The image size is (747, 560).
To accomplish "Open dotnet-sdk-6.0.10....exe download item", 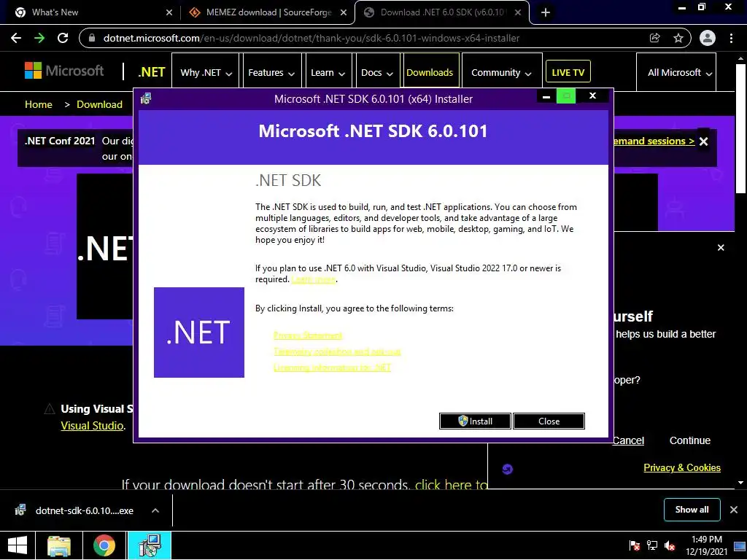I will tap(85, 510).
